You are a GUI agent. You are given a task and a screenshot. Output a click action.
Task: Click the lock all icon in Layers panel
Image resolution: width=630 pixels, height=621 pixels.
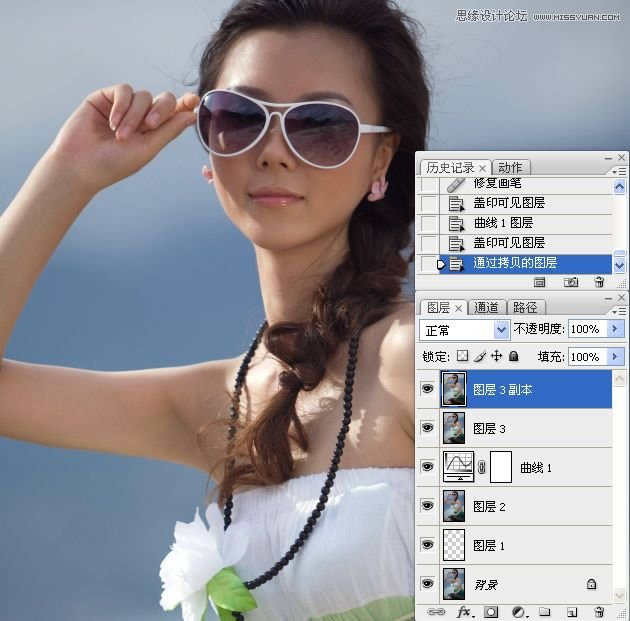513,356
